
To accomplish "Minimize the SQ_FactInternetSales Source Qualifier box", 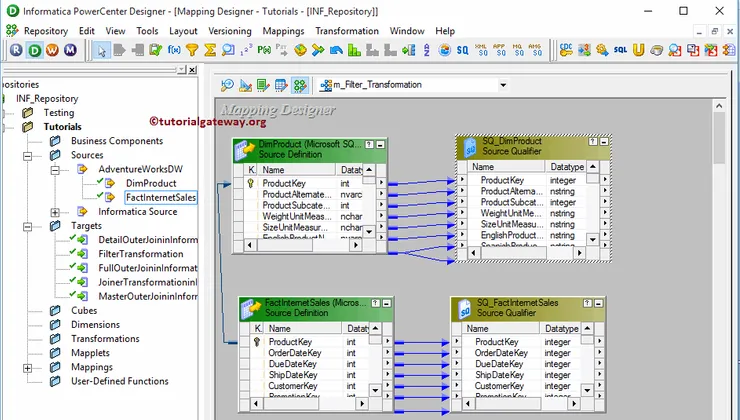I will coord(598,303).
